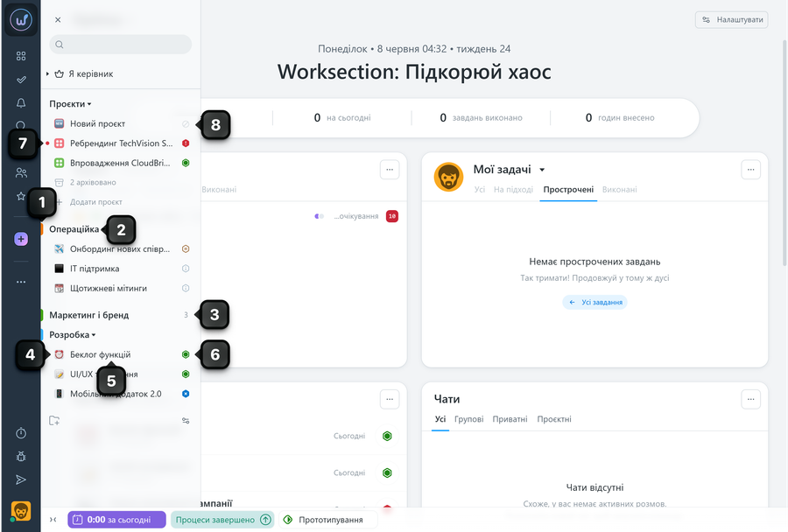Viewport: 788px width, 532px height.
Task: Switch to 'Приватні' chats tab
Action: coord(510,419)
